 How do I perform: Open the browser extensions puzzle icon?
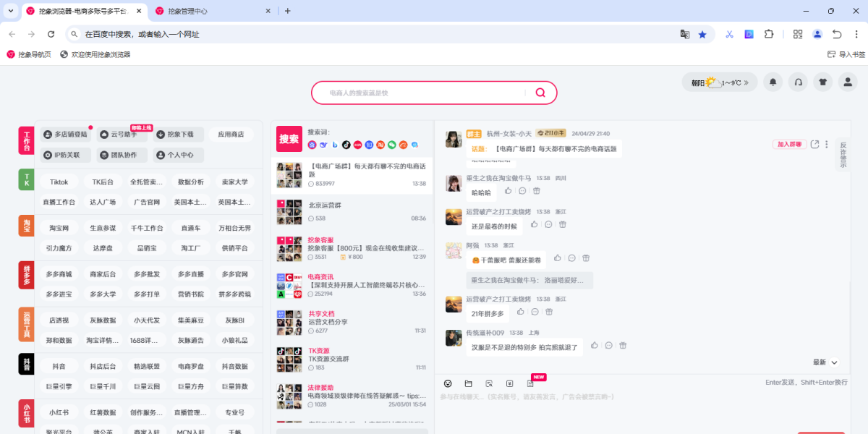coord(769,34)
